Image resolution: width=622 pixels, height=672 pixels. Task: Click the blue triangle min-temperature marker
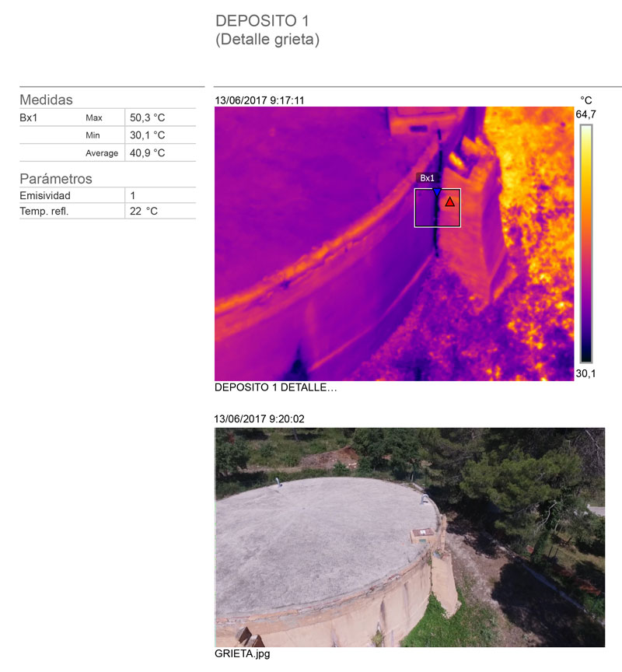[436, 192]
